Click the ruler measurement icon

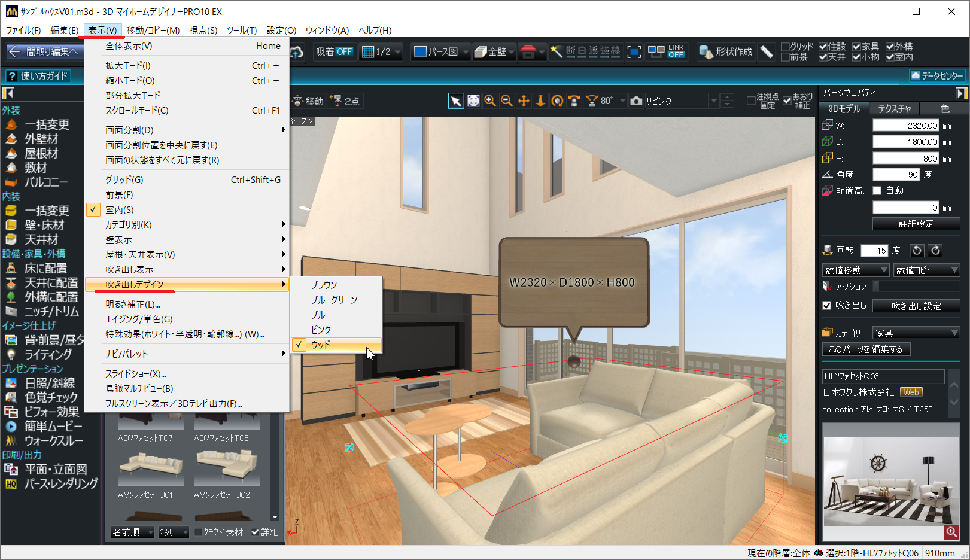click(x=767, y=52)
